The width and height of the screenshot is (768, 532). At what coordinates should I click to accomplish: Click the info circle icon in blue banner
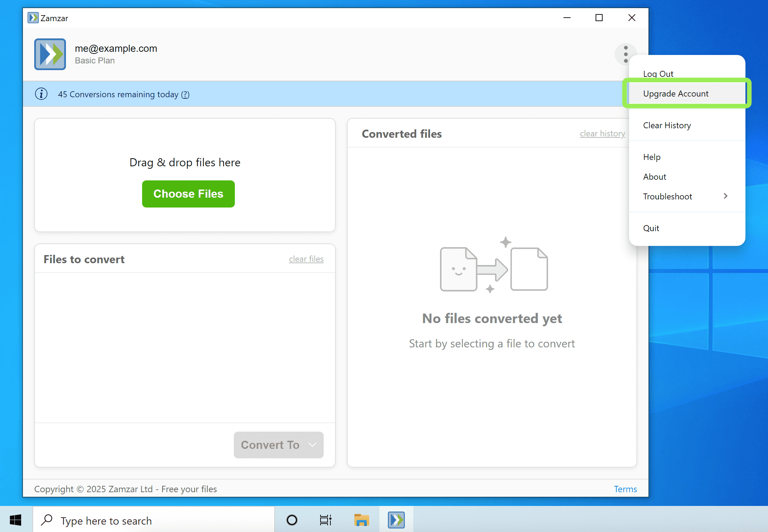41,94
